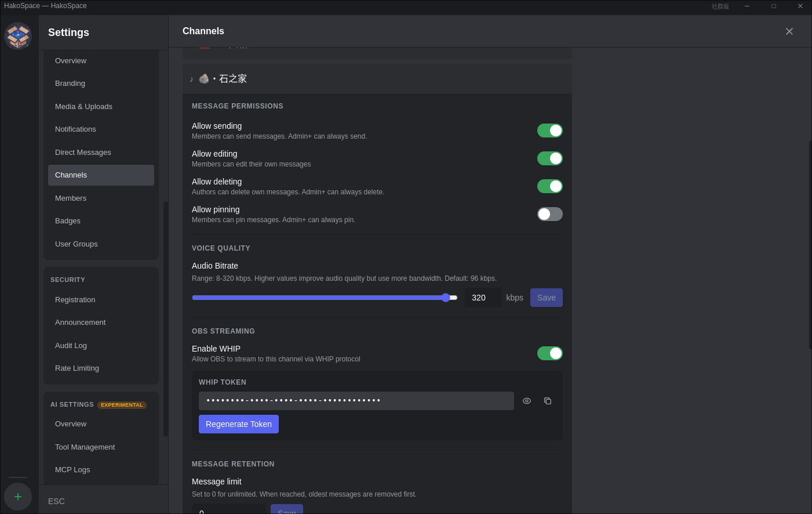Viewport: 812px width, 514px height.
Task: Click the bitrate input showing 320
Action: click(483, 297)
